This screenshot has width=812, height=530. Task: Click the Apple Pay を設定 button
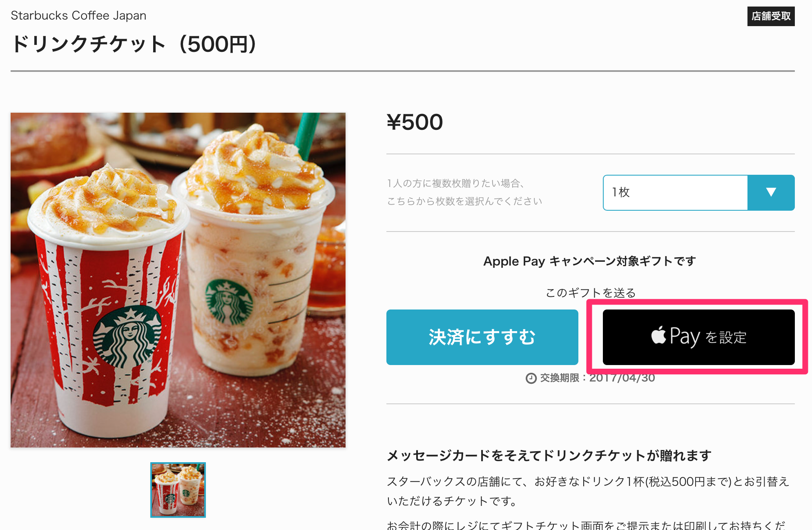pos(698,337)
